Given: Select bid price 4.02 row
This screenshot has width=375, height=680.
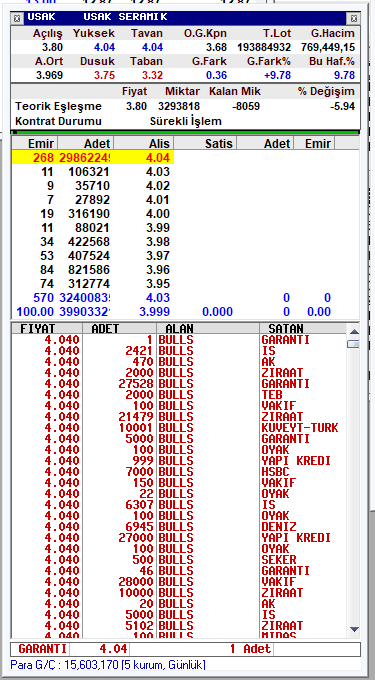Looking at the screenshot, I should pyautogui.click(x=93, y=186).
